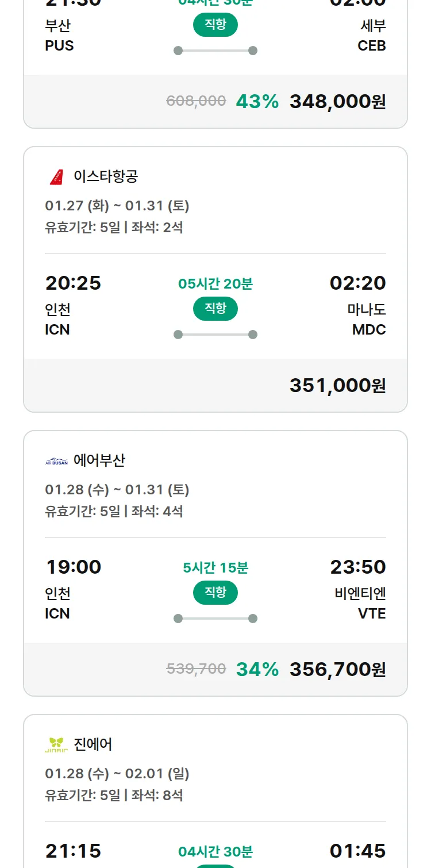431x868 pixels.
Task: Click the Jin Air butterfly logo
Action: (x=56, y=745)
